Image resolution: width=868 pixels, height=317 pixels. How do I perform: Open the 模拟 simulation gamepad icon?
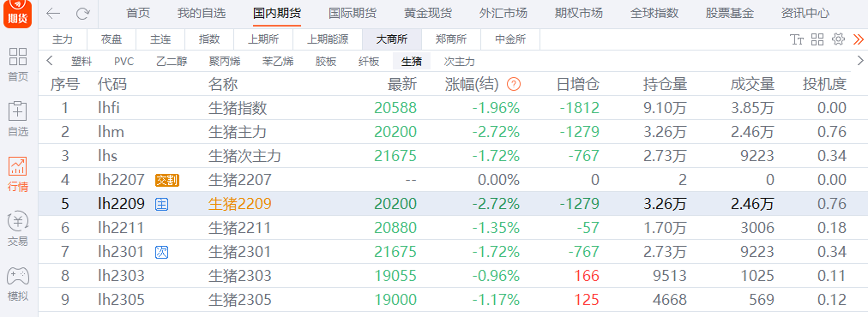point(18,284)
